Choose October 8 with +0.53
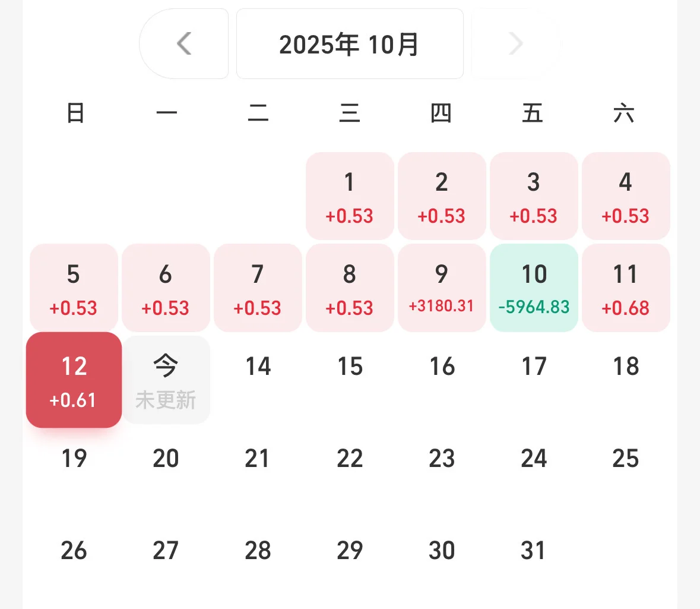Screen dimensions: 700x609 [x=350, y=288]
